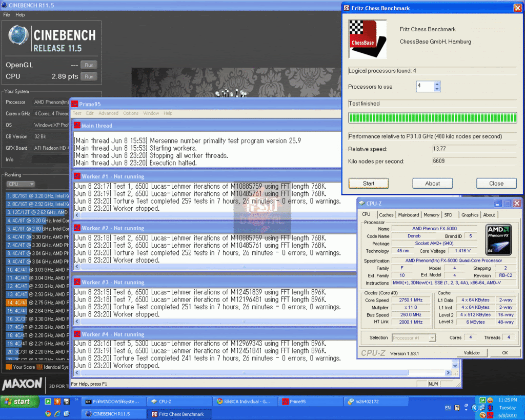The height and width of the screenshot is (420, 525).
Task: Select ranking row 1. 8C/16T @ 3.20 GHz
Action: tap(37, 195)
